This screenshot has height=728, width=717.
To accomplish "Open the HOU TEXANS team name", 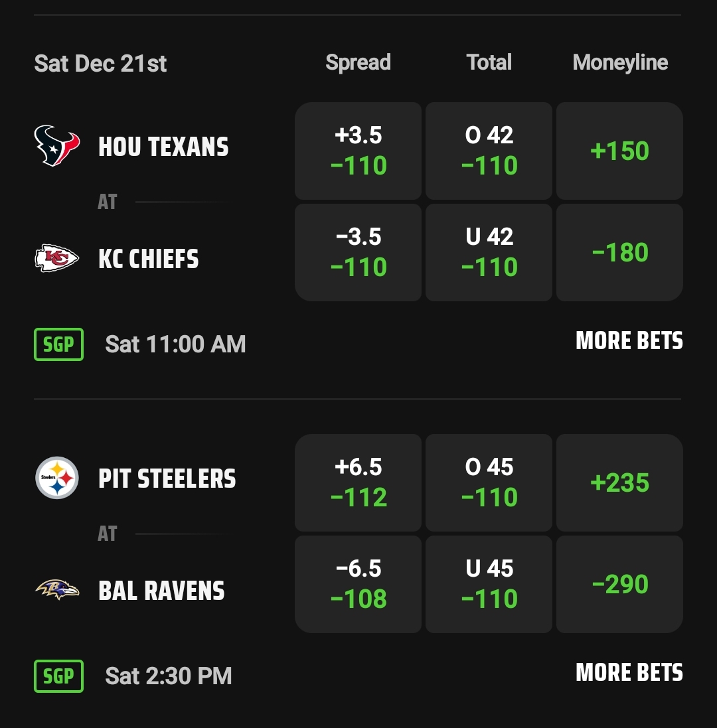I will point(163,147).
